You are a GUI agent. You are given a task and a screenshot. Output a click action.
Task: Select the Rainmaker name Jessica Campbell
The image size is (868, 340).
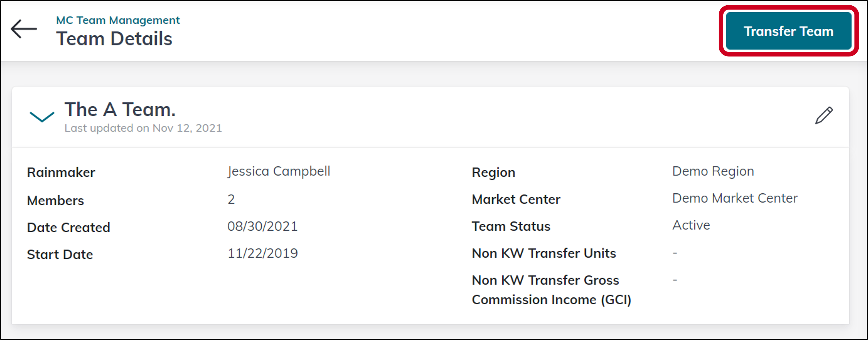click(x=279, y=171)
